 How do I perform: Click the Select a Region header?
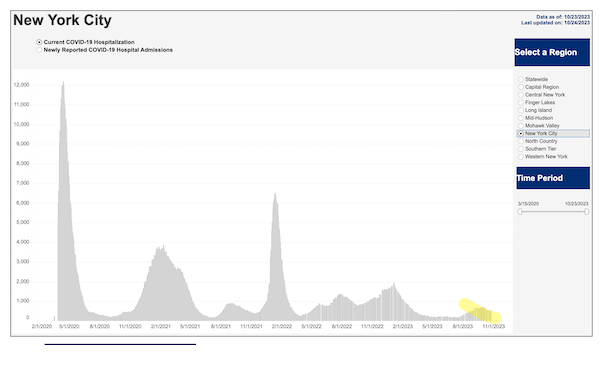click(x=552, y=52)
